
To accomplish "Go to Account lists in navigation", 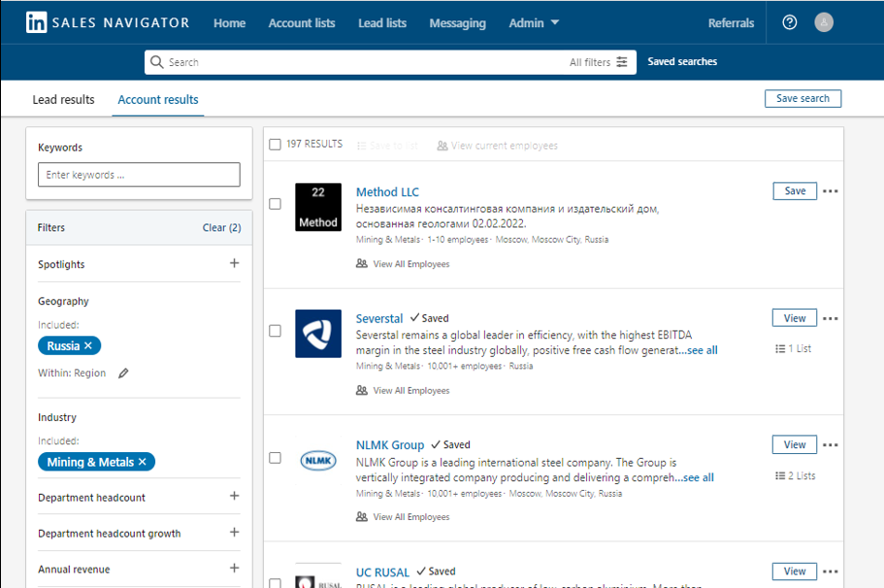I will (x=302, y=23).
